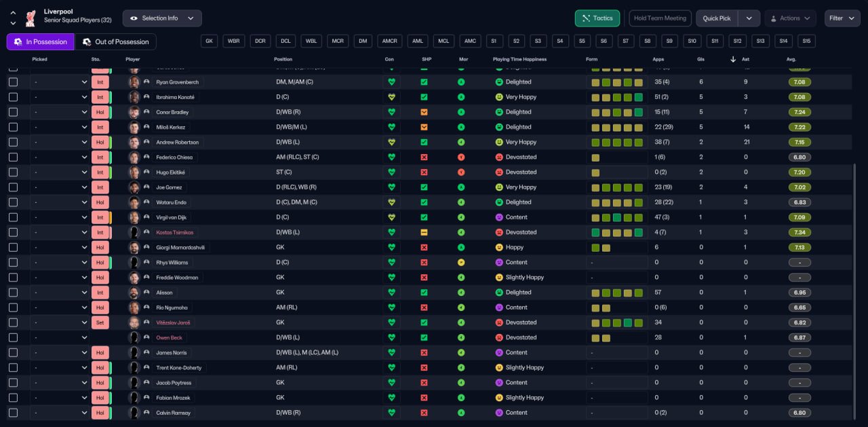Click the up chevron next to club crest
The image size is (868, 427).
(x=13, y=13)
